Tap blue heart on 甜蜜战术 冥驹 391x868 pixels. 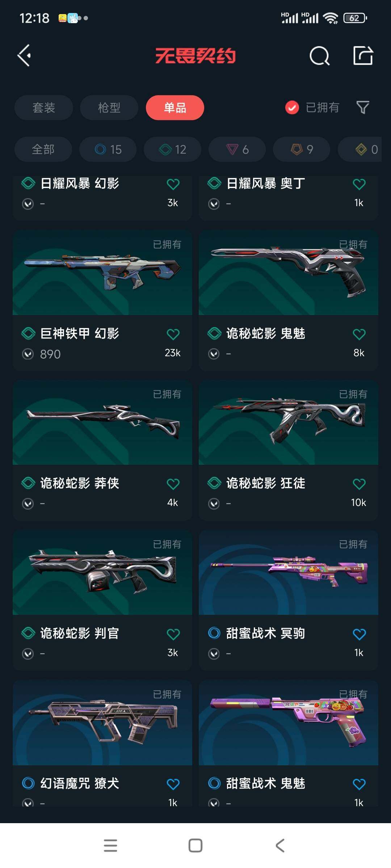[x=359, y=634]
